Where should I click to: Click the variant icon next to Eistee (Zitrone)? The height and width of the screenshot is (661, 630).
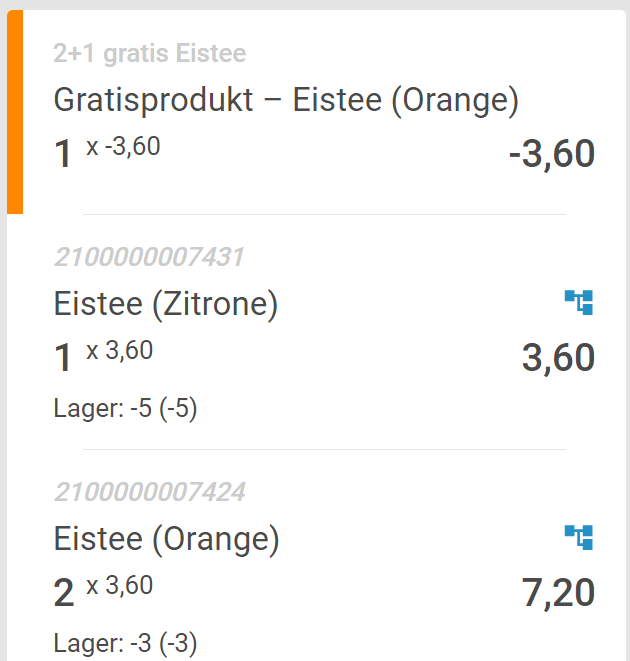(579, 301)
